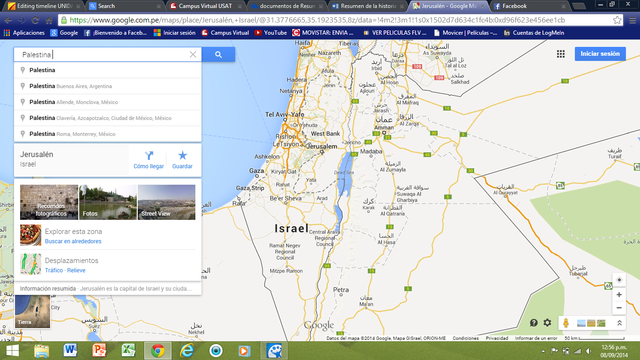Open Excel from the taskbar

click(x=129, y=351)
